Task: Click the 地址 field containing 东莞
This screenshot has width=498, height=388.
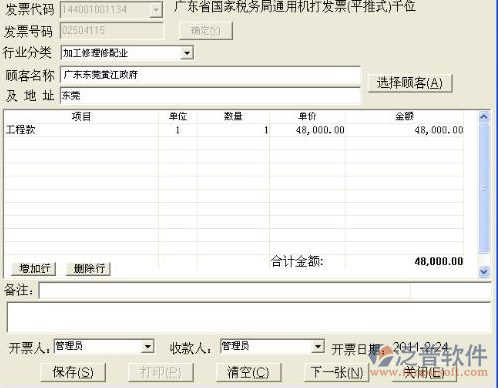Action: pos(210,96)
